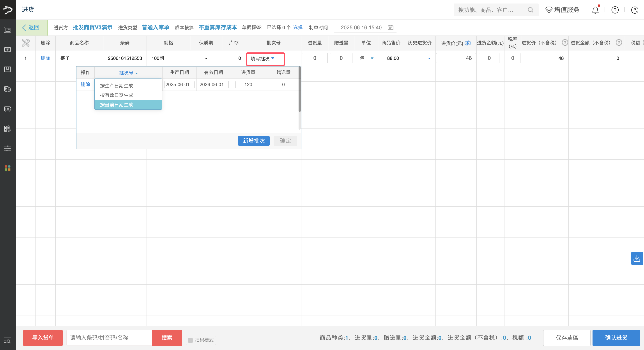
Task: Open the sidebar inventory box icon
Action: (8, 69)
